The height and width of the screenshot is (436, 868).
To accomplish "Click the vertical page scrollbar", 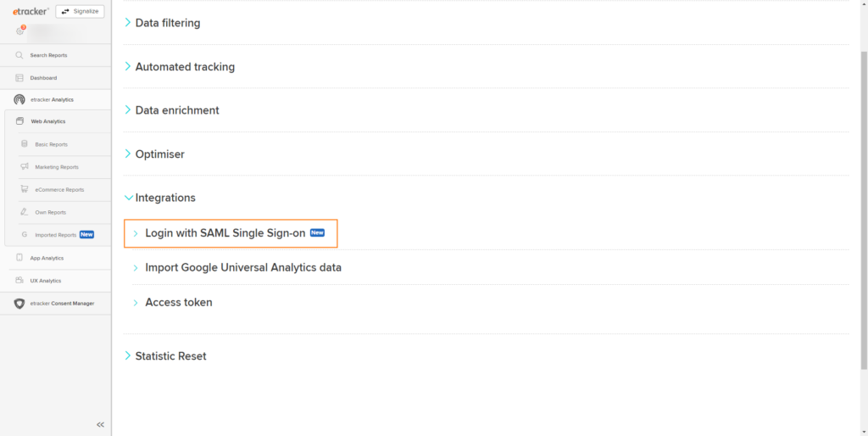I will (864, 210).
